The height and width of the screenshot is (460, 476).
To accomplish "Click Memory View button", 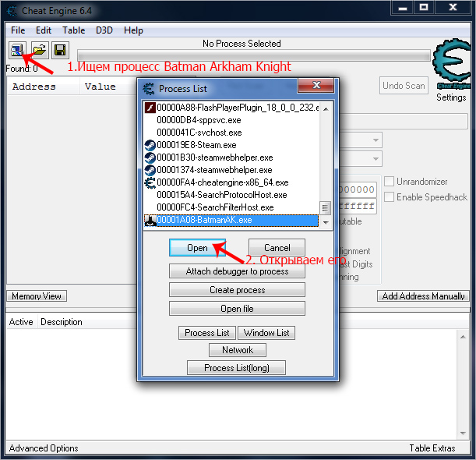I will 37,296.
